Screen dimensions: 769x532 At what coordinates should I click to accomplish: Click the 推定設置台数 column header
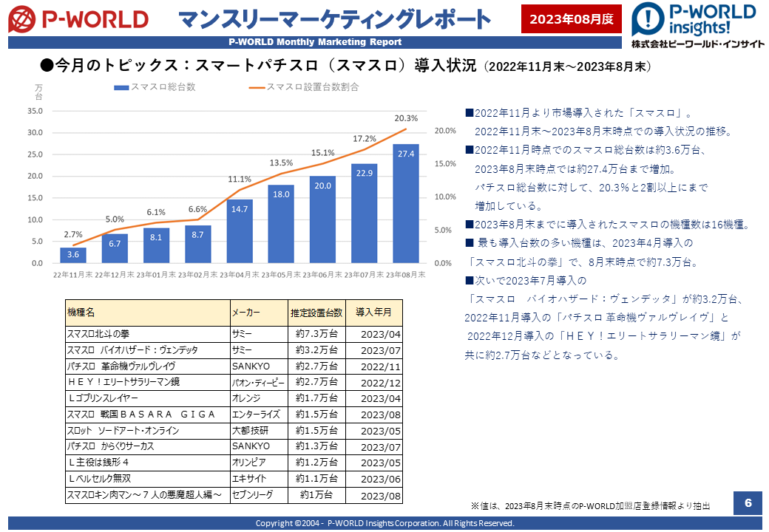coord(316,313)
